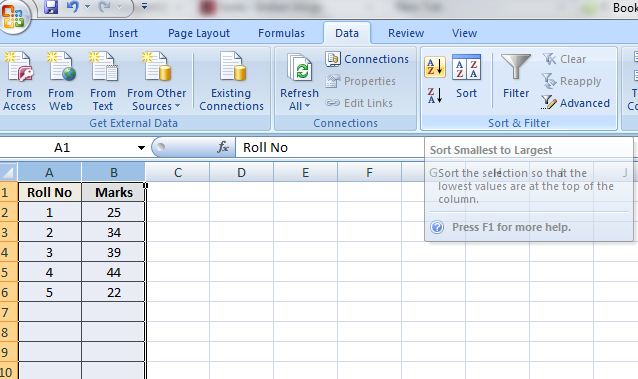
Task: Sort Z to A descending icon
Action: click(x=435, y=96)
